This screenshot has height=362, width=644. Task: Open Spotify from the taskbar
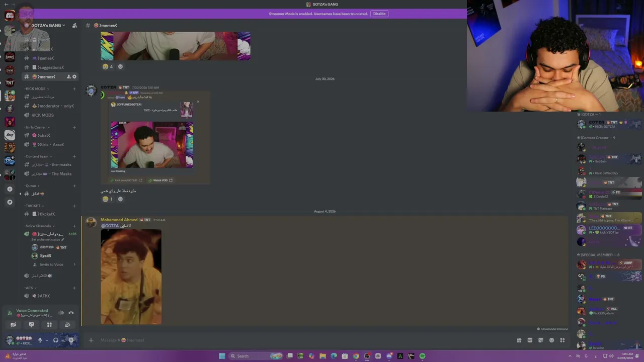tap(422, 356)
